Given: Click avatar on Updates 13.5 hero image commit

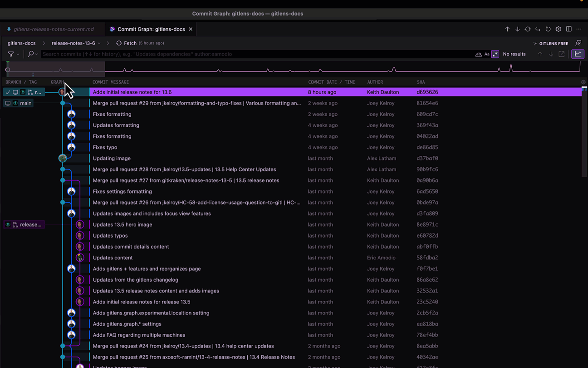Looking at the screenshot, I should 80,224.
